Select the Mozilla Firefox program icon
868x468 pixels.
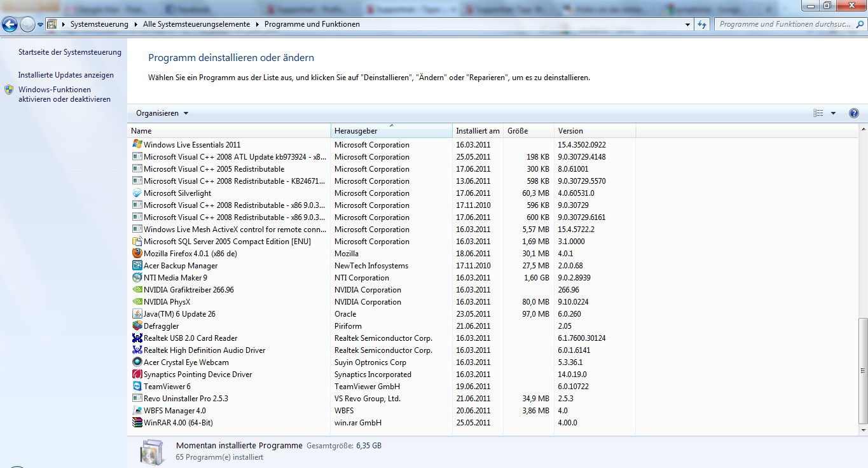pyautogui.click(x=137, y=253)
